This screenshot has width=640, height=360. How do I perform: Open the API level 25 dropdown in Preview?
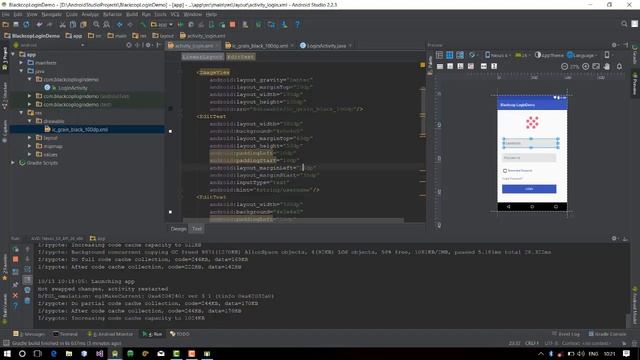(522, 55)
